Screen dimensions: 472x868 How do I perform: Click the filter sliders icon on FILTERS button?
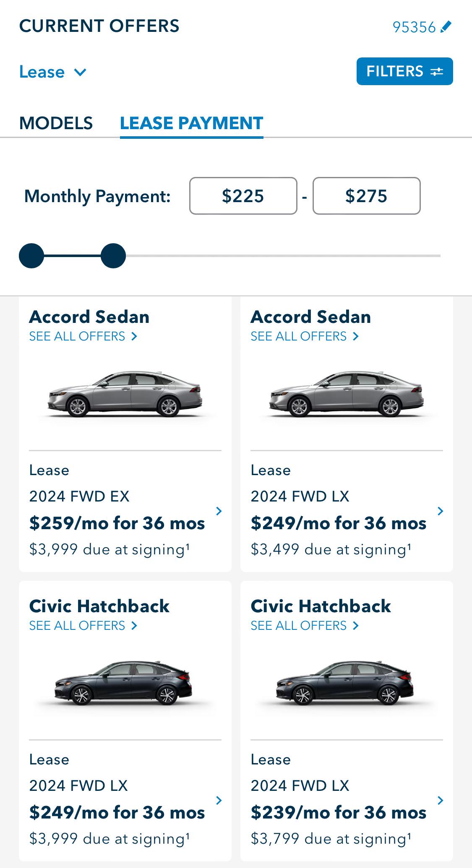437,71
